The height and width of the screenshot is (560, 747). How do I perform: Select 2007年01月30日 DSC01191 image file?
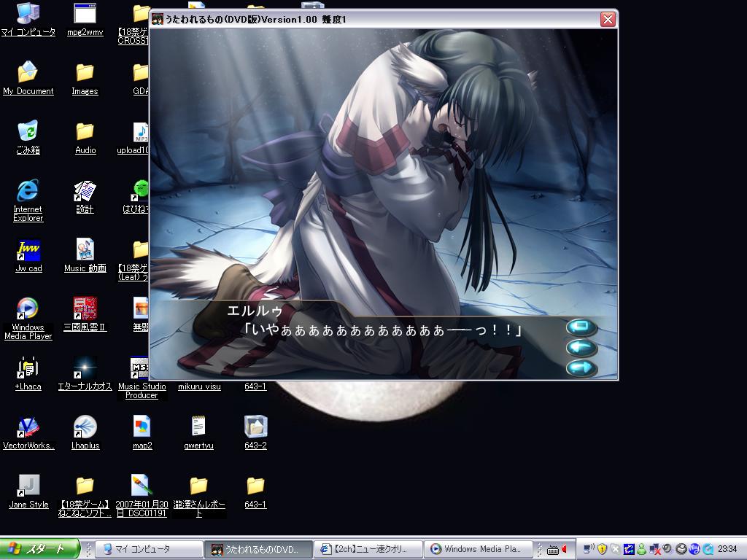click(x=142, y=496)
